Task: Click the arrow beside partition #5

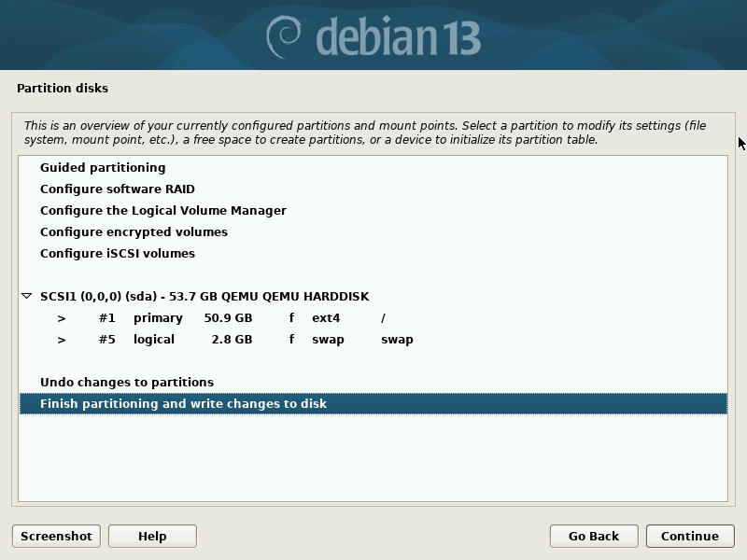Action: pyautogui.click(x=62, y=340)
